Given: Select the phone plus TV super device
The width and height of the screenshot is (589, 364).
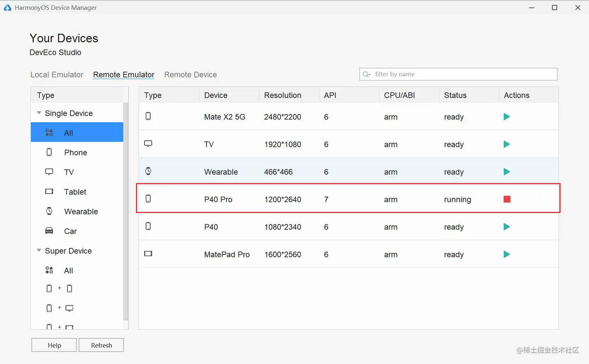Looking at the screenshot, I should coord(60,308).
